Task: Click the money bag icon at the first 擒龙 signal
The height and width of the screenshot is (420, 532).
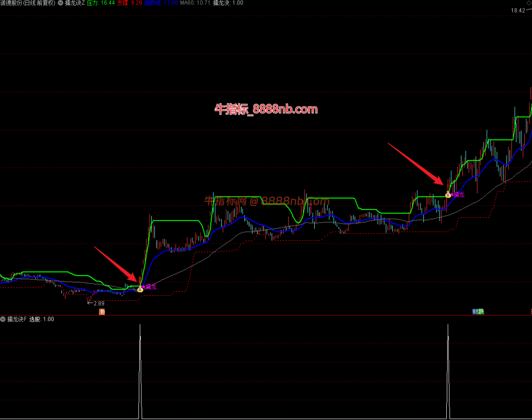Action: [140, 289]
